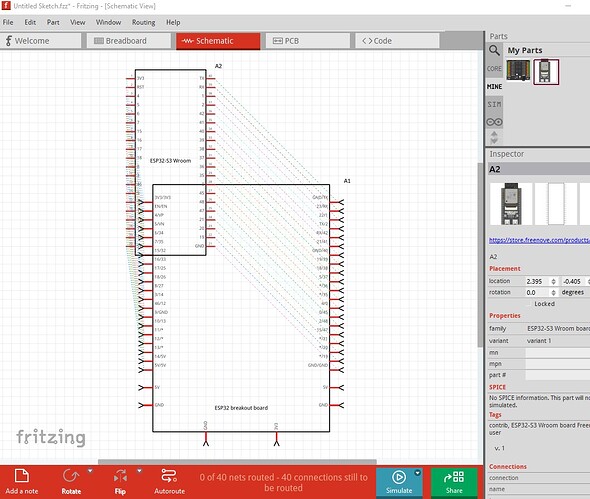Open the Code tab

[397, 41]
